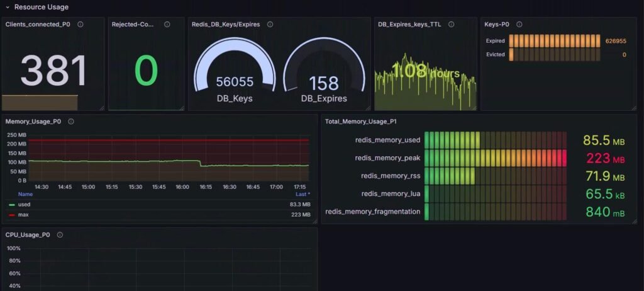
Task: Click info icon beside Clients_connected_P0 title
Action: coord(80,25)
